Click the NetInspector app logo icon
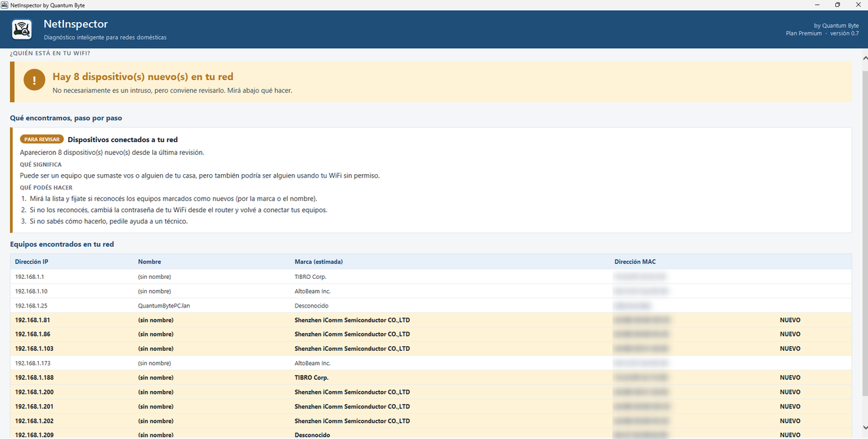 point(22,29)
